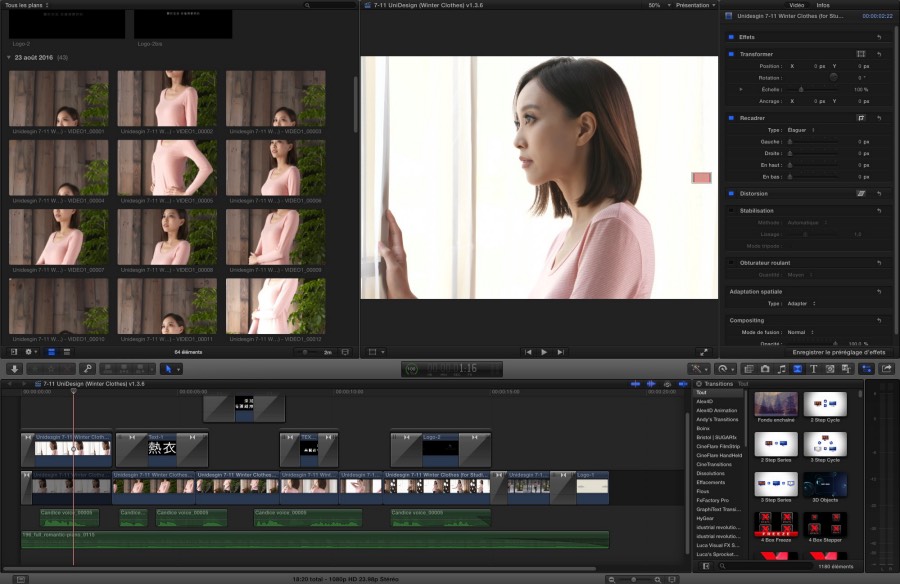
Task: Enable the Obturateur roulant checkbox
Action: coord(731,262)
